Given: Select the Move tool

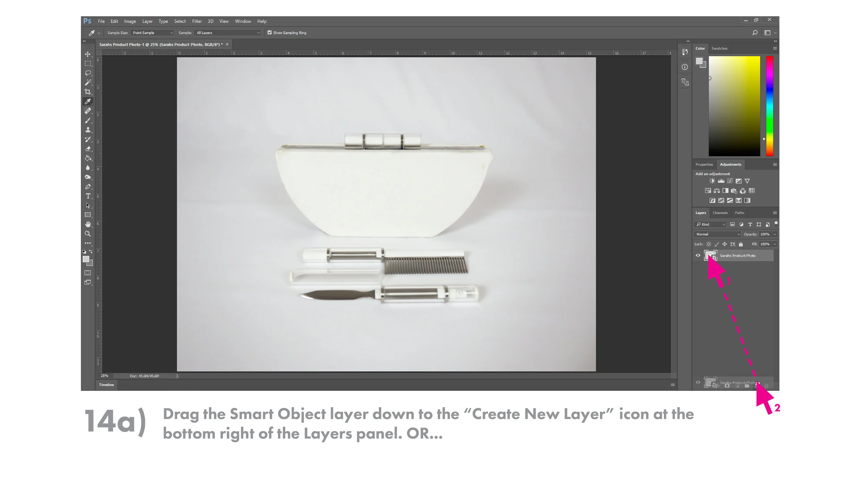Looking at the screenshot, I should click(88, 54).
